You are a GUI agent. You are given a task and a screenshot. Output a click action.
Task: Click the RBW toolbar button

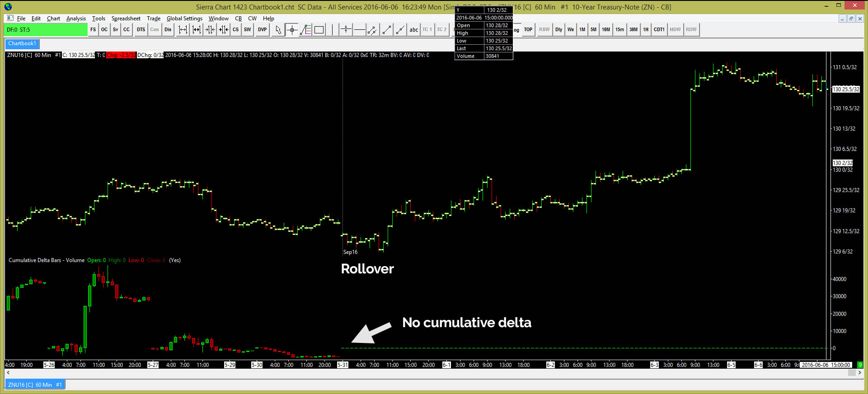tap(544, 30)
